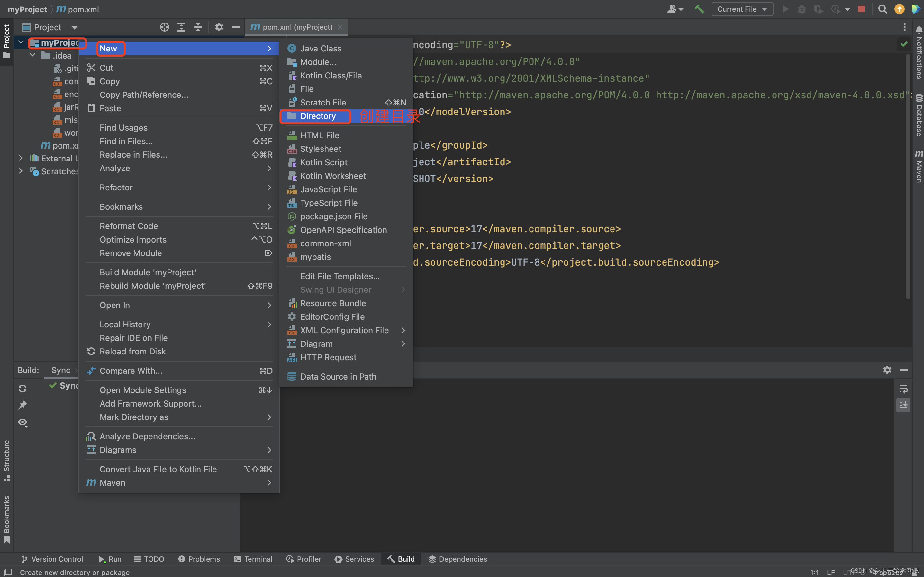Click the editor vertical scrollbar

[908, 176]
